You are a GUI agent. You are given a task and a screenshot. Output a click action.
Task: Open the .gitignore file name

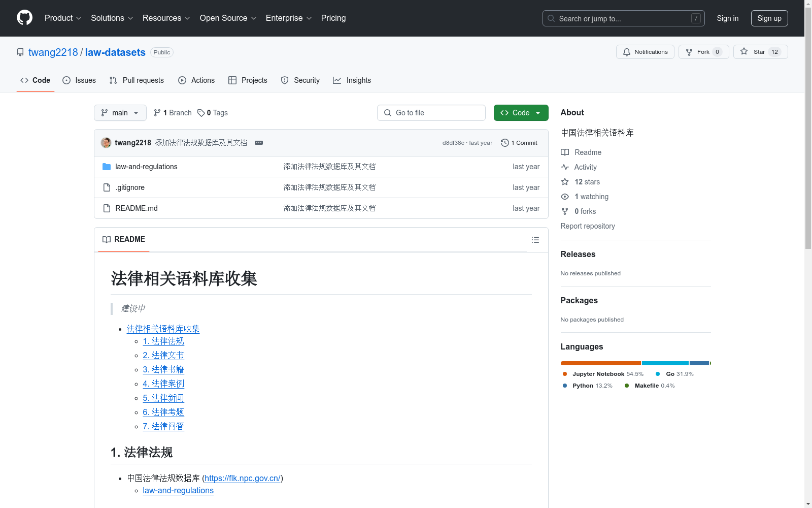point(130,187)
